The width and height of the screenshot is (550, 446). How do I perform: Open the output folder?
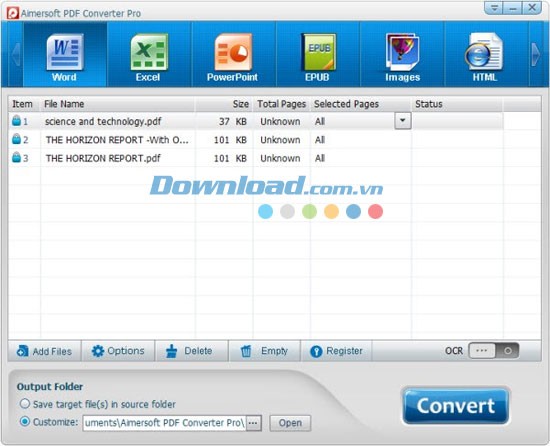click(290, 423)
